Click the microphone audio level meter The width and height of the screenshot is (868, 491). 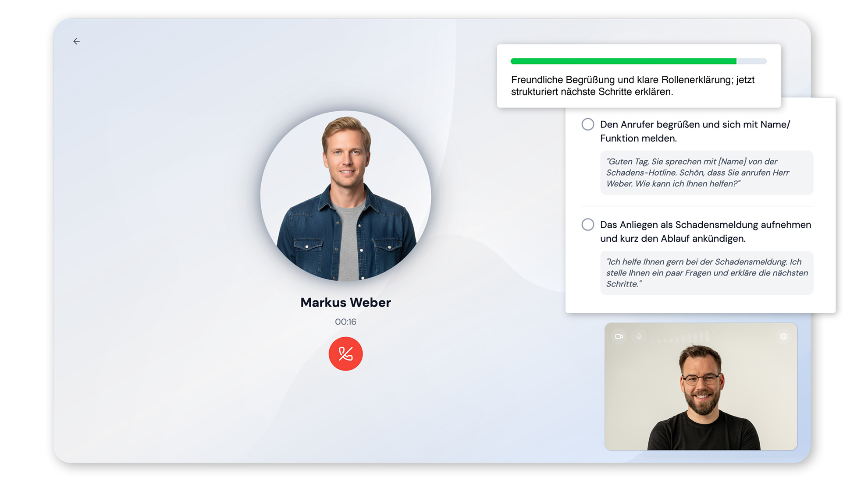[x=681, y=337]
